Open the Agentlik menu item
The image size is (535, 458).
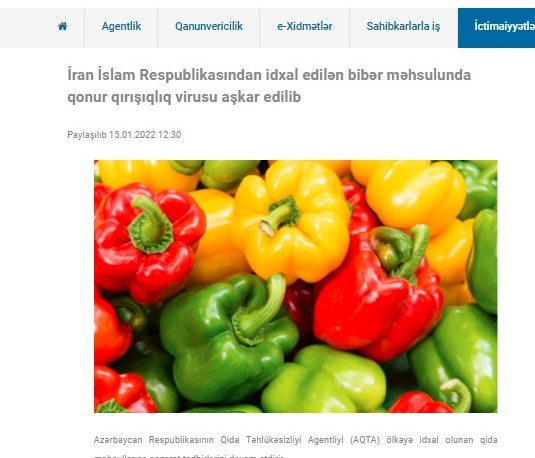coord(121,26)
